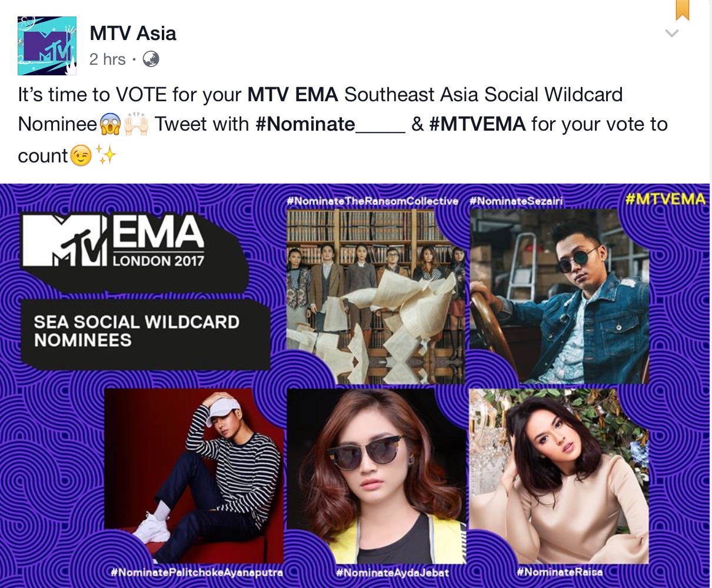Select the Ayda Jebat sunglasses photo
Image resolution: width=712 pixels, height=588 pixels.
(376, 474)
